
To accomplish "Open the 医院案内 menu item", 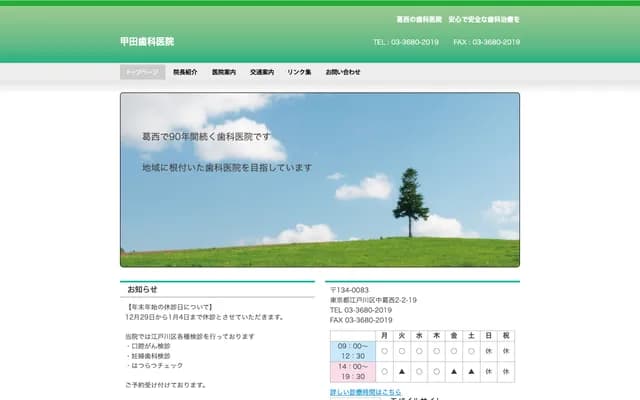I will (224, 72).
